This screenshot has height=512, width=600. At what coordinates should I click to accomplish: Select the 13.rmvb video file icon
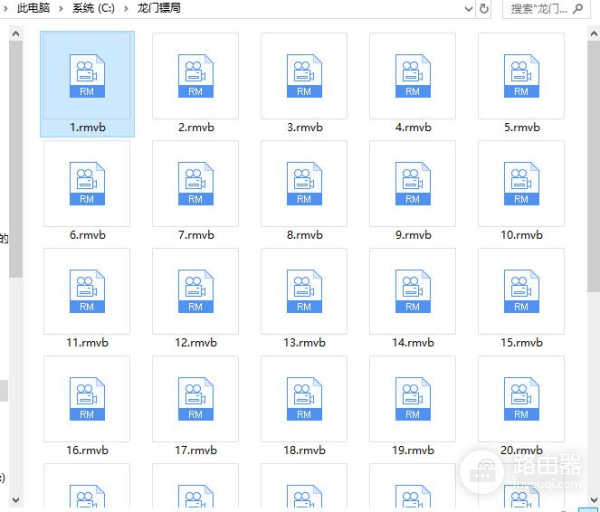(304, 291)
